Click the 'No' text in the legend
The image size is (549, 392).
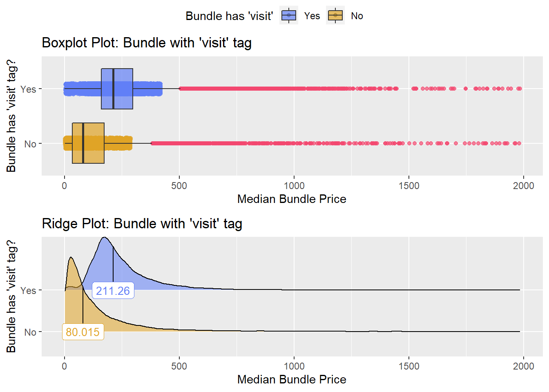point(357,16)
